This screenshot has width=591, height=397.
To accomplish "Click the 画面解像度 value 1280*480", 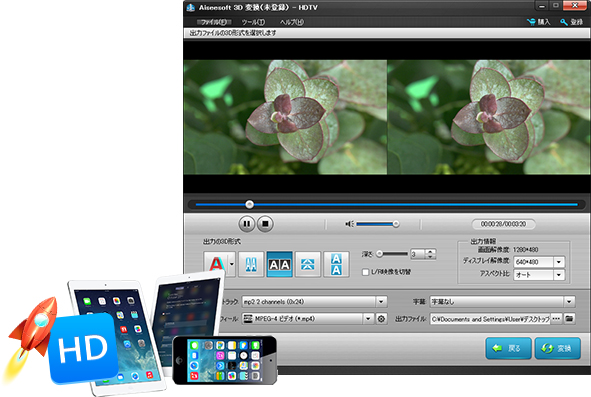I will click(525, 250).
